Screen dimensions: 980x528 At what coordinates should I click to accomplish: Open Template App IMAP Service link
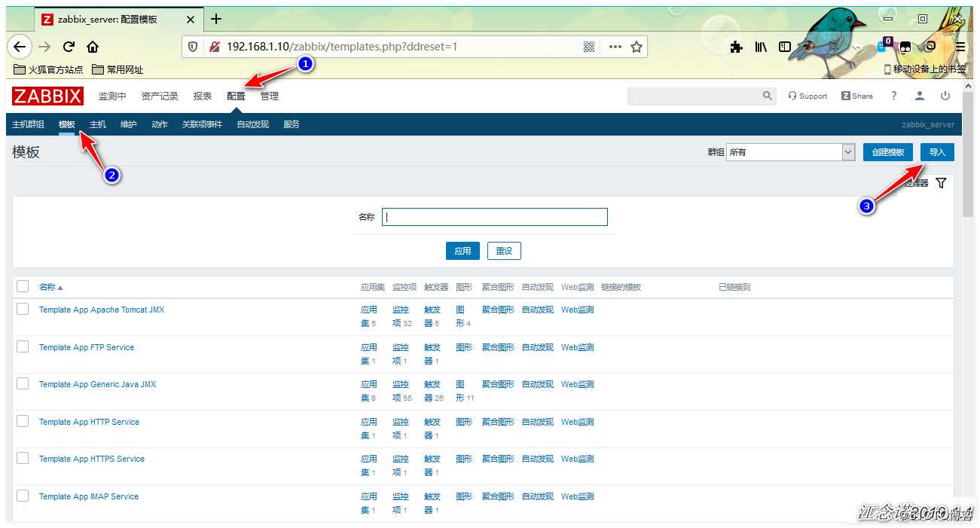pyautogui.click(x=89, y=496)
